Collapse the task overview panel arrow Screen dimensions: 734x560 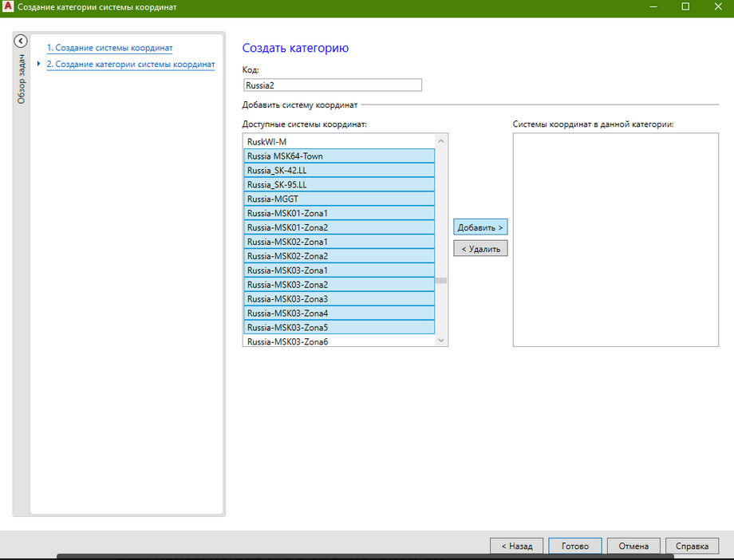coord(21,41)
